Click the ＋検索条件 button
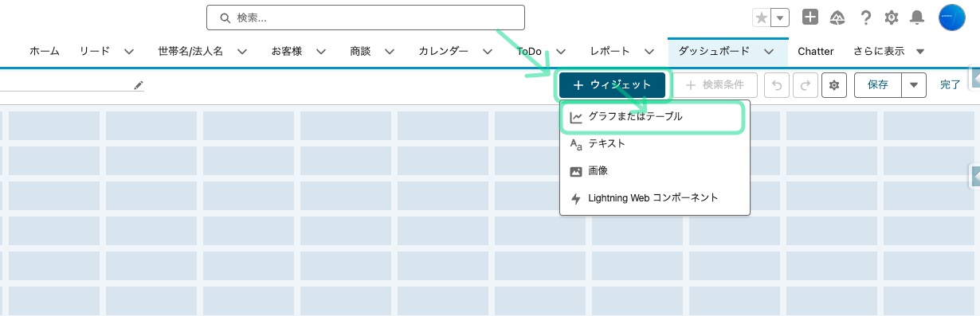Viewport: 980px width, 316px height. pyautogui.click(x=715, y=85)
